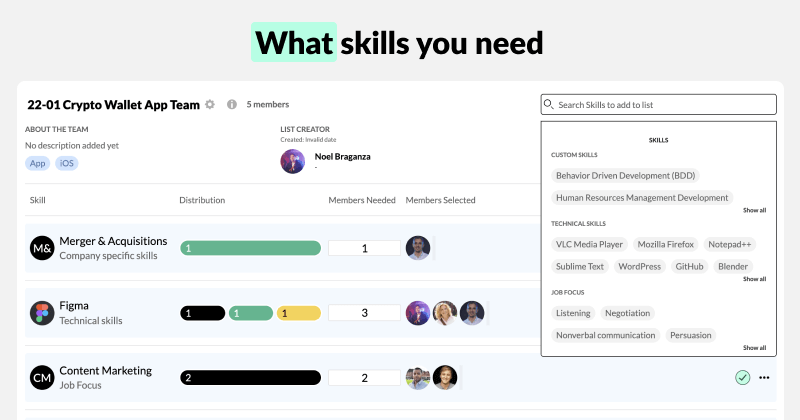The width and height of the screenshot is (800, 420).
Task: Add Listening skill chip
Action: pyautogui.click(x=573, y=313)
